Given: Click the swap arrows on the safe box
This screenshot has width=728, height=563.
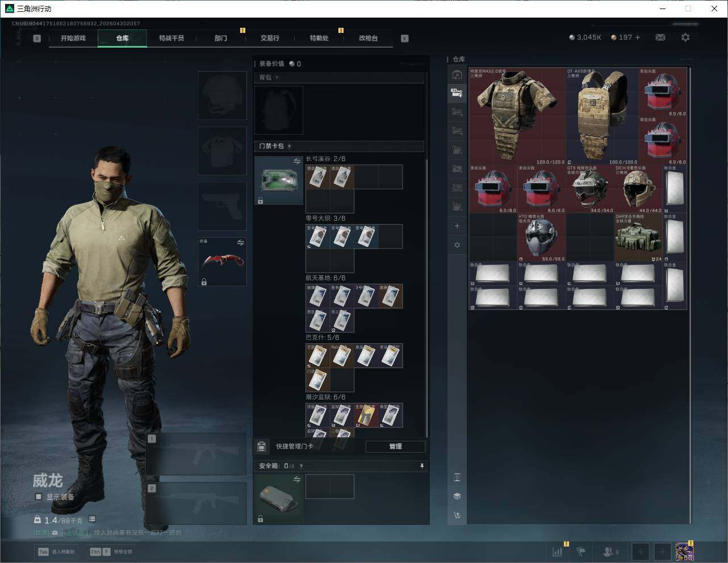Looking at the screenshot, I should pos(297,480).
